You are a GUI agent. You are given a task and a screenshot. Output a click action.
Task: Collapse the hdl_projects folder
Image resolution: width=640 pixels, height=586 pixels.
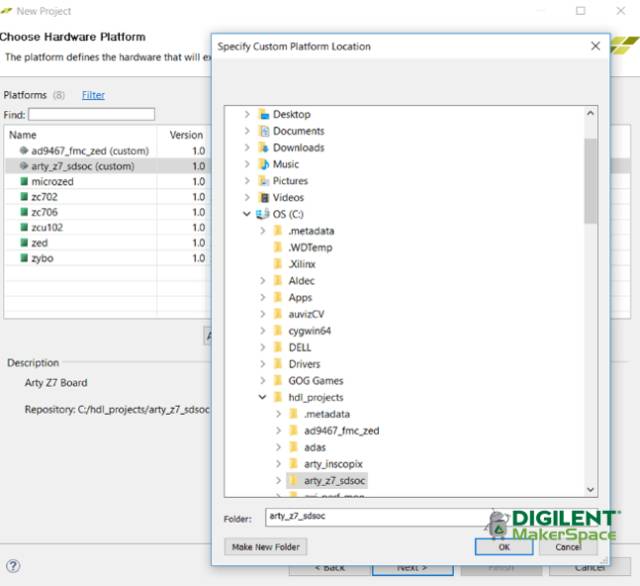[263, 397]
